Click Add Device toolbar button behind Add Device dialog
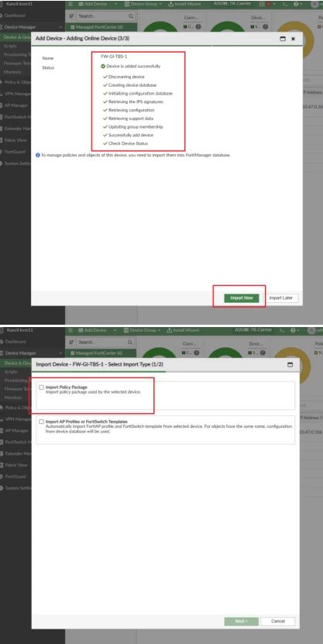Screen dimensions: 323x644 [x=92, y=4]
